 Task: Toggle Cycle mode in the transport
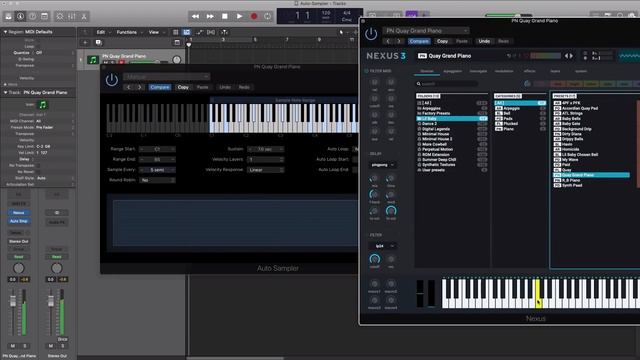pos(268,16)
